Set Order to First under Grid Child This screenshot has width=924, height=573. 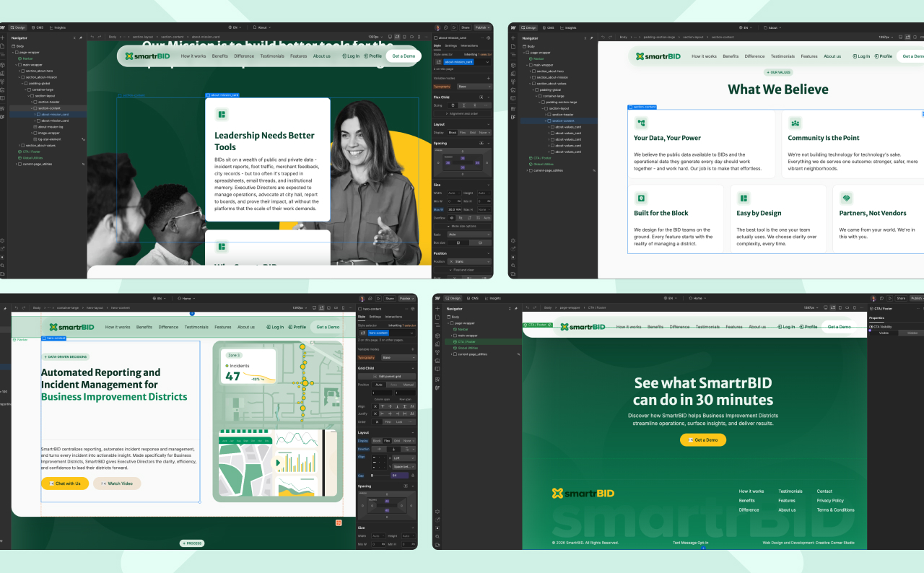(388, 422)
